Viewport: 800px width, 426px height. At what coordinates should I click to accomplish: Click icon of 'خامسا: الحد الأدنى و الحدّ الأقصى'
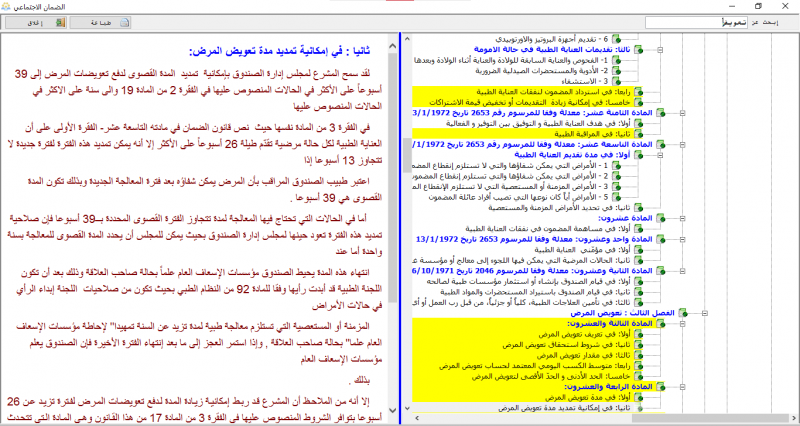[638, 377]
